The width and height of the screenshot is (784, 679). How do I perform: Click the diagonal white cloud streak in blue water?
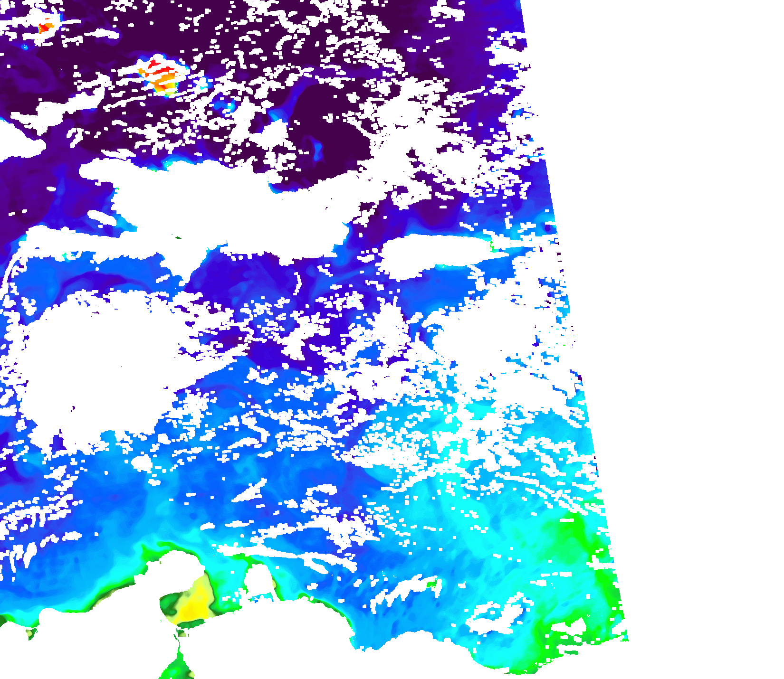[249, 491]
